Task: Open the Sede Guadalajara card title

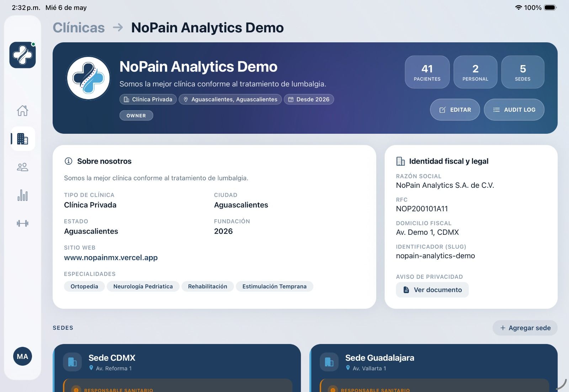Action: click(x=380, y=358)
